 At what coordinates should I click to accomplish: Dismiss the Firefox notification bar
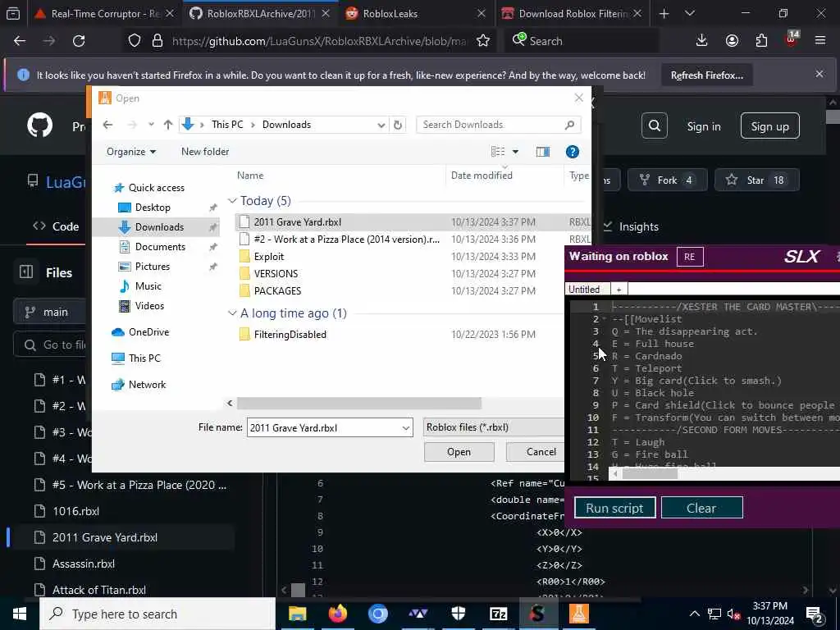[x=819, y=75]
